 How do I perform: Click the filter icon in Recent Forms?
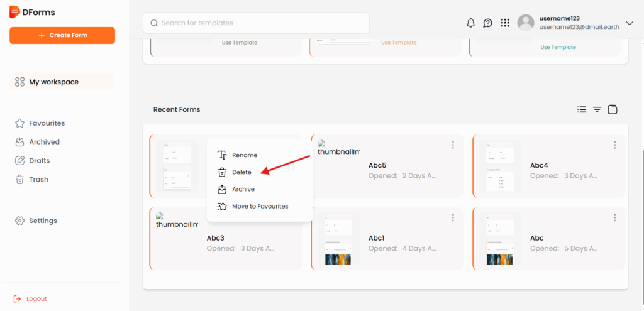[597, 109]
